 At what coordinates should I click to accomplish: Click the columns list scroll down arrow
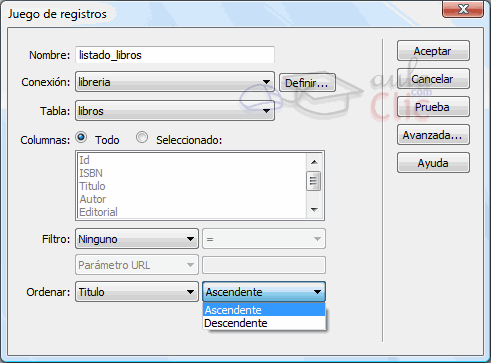(314, 210)
